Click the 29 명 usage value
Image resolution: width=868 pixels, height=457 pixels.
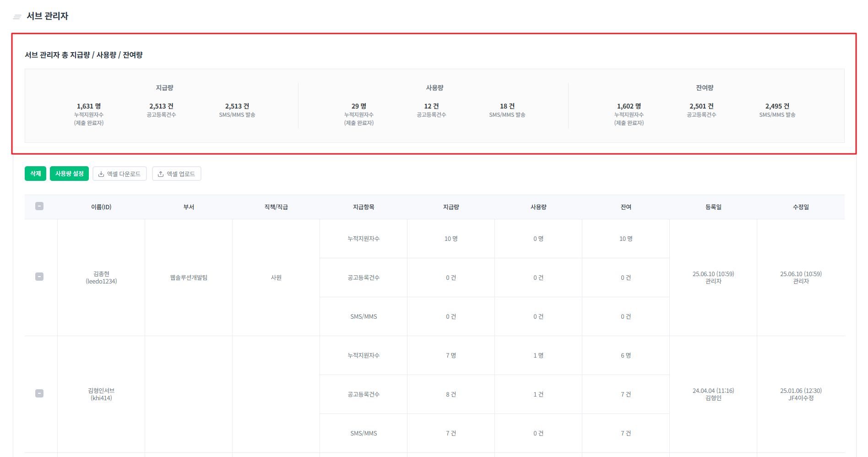point(359,106)
